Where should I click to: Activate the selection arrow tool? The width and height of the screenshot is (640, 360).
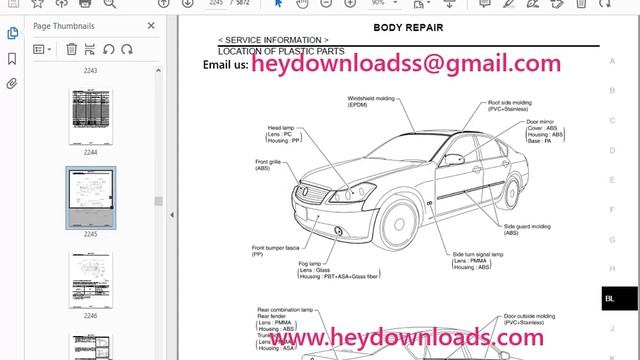278,4
